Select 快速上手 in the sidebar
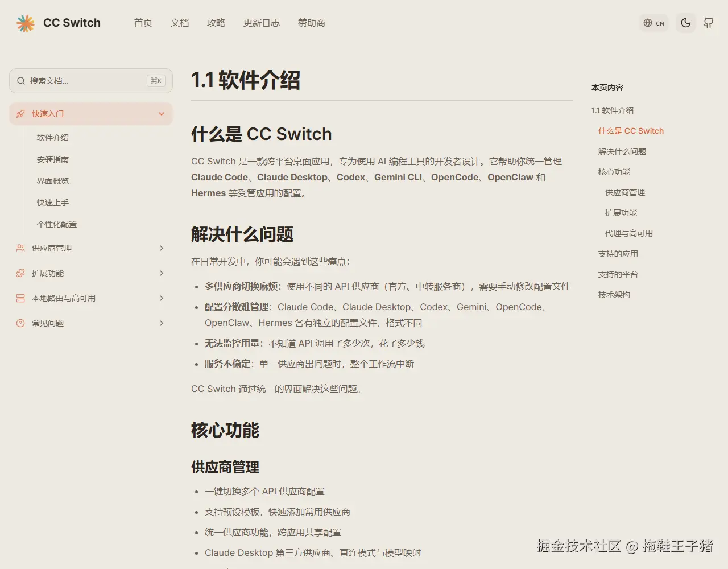The height and width of the screenshot is (569, 728). (53, 203)
